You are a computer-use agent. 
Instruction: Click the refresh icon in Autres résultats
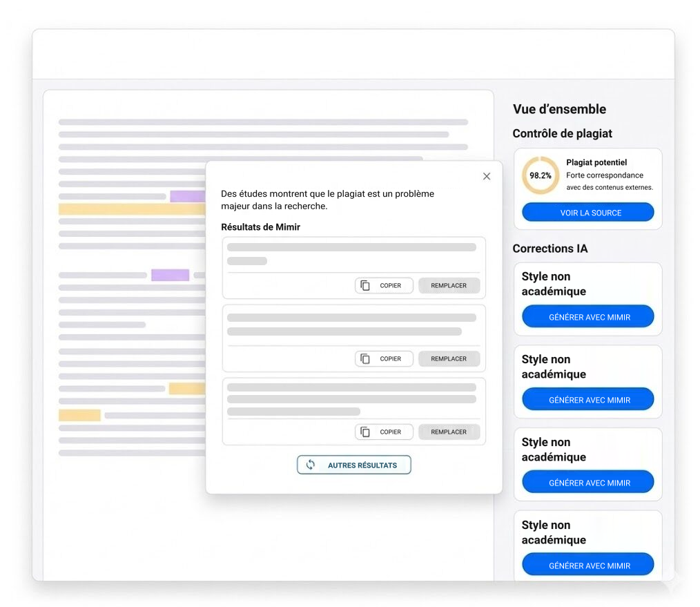(311, 465)
